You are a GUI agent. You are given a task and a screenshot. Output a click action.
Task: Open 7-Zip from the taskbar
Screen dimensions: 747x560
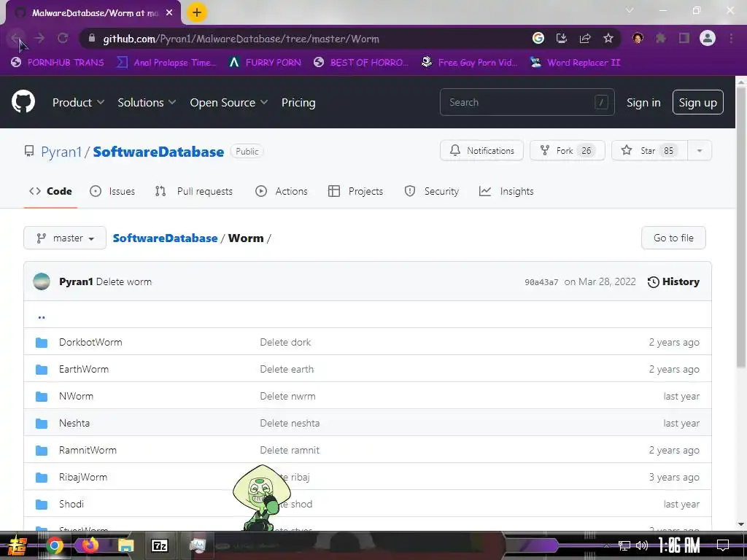tap(160, 545)
